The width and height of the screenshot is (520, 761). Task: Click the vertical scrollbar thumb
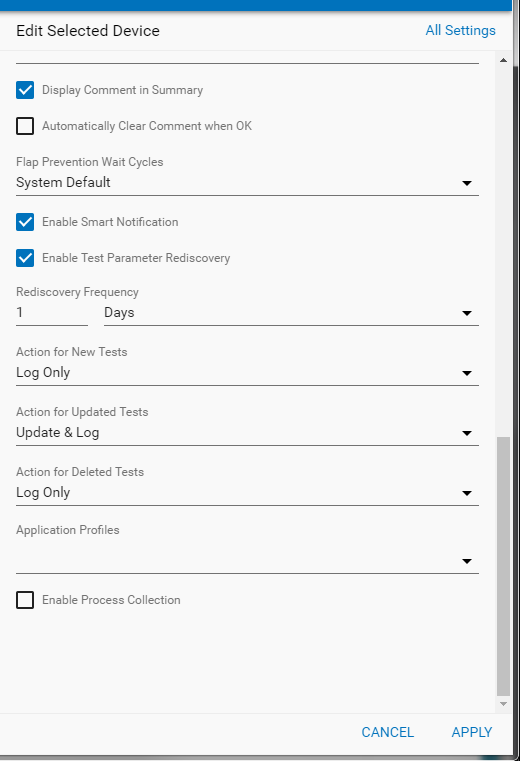point(503,566)
